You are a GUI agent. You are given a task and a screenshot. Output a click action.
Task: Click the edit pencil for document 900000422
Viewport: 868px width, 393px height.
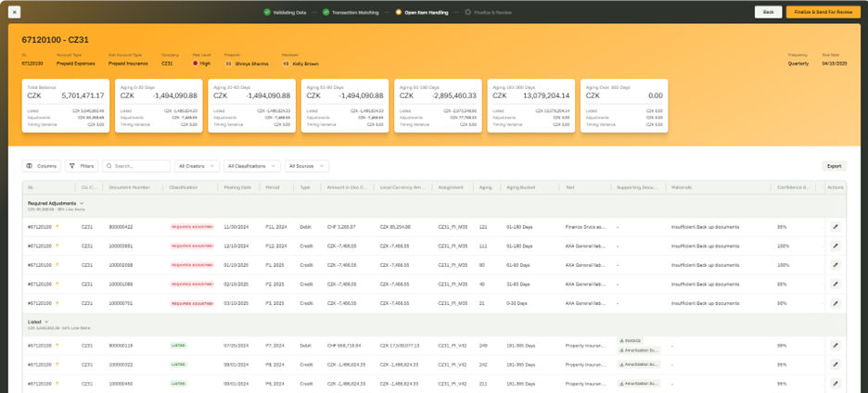pyautogui.click(x=835, y=226)
